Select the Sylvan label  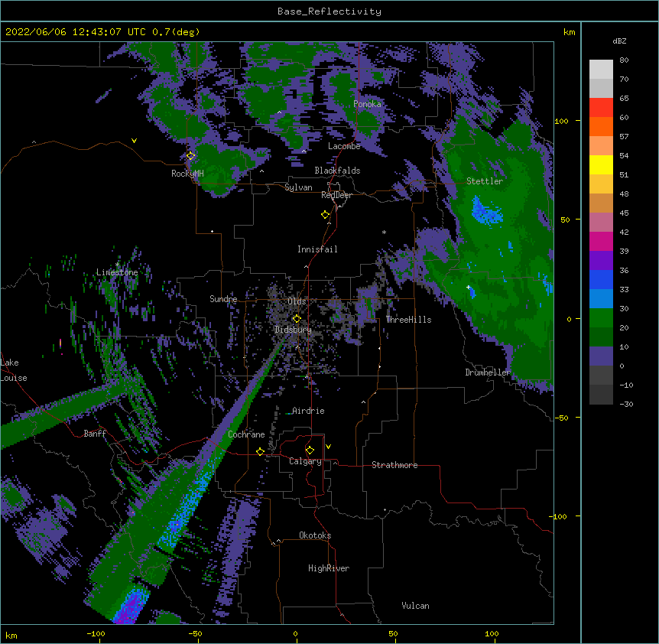pyautogui.click(x=298, y=187)
